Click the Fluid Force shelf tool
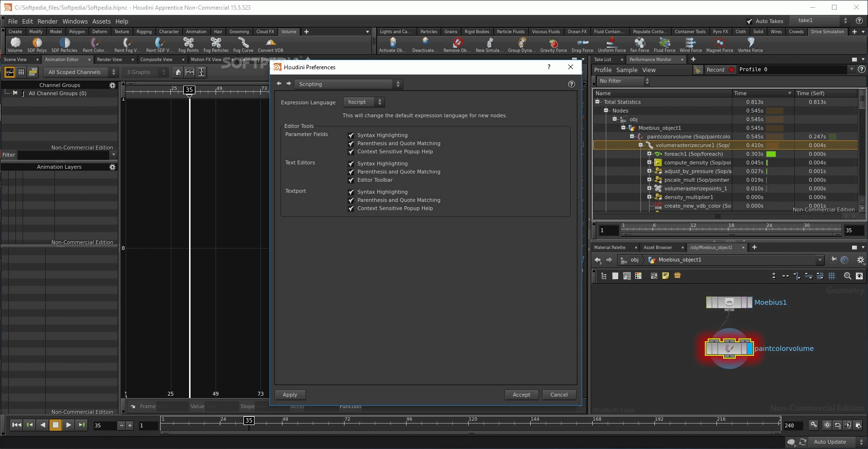 point(664,45)
